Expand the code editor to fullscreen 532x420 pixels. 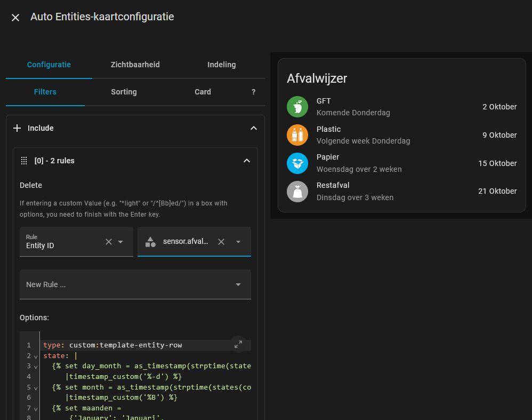[238, 344]
